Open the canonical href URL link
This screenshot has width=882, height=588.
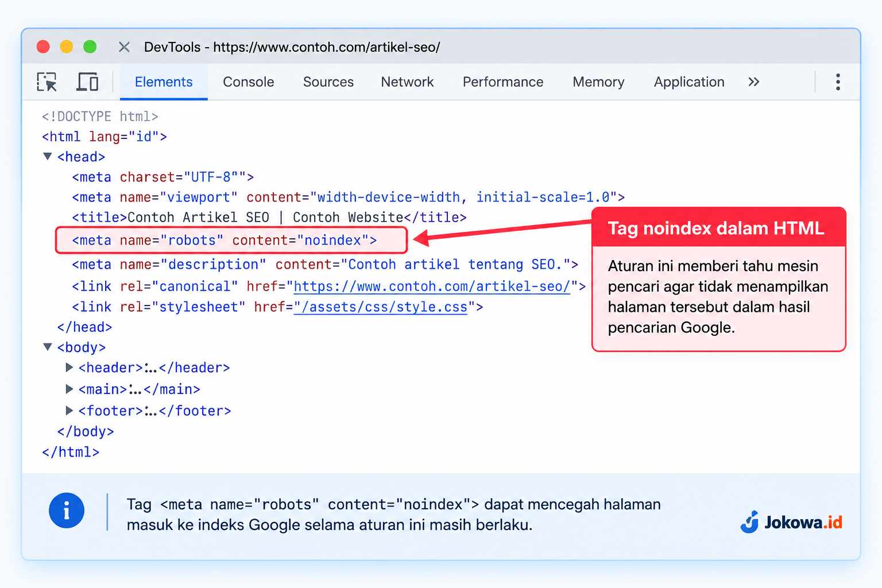point(432,286)
